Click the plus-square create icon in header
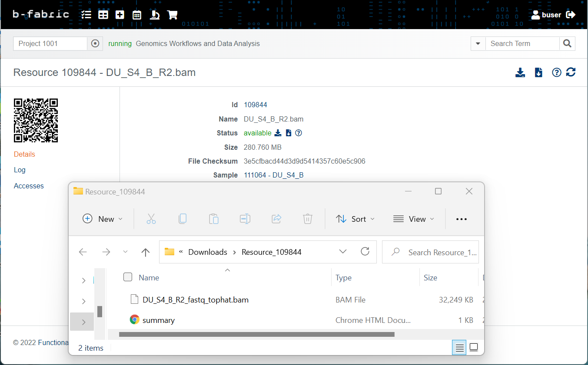This screenshot has height=365, width=588. pyautogui.click(x=120, y=15)
